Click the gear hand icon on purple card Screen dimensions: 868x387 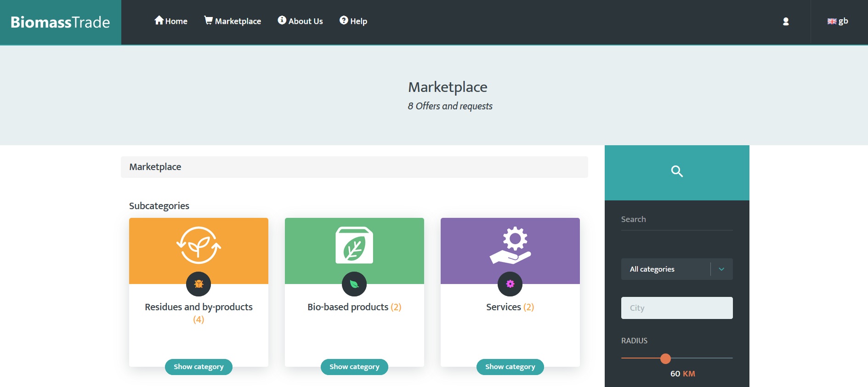pyautogui.click(x=510, y=245)
